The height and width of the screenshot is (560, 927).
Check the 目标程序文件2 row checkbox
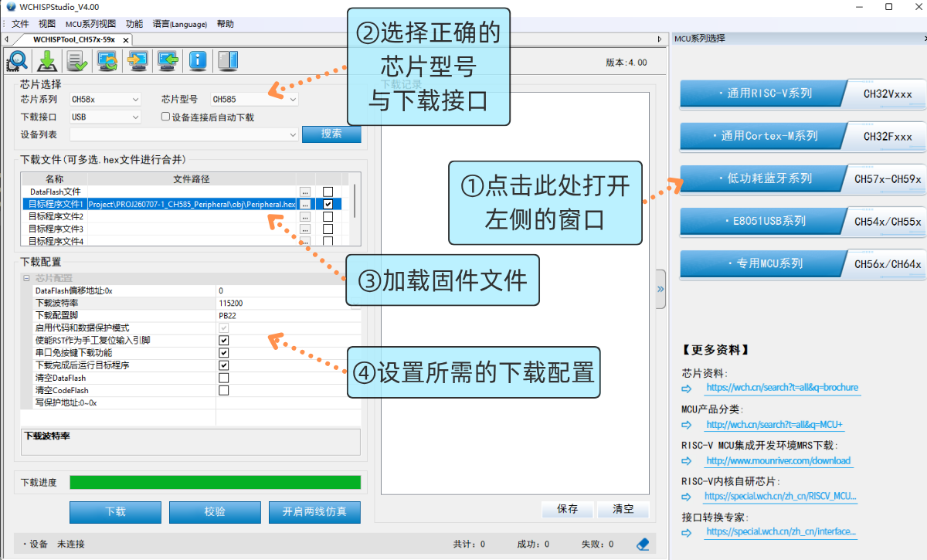point(328,217)
